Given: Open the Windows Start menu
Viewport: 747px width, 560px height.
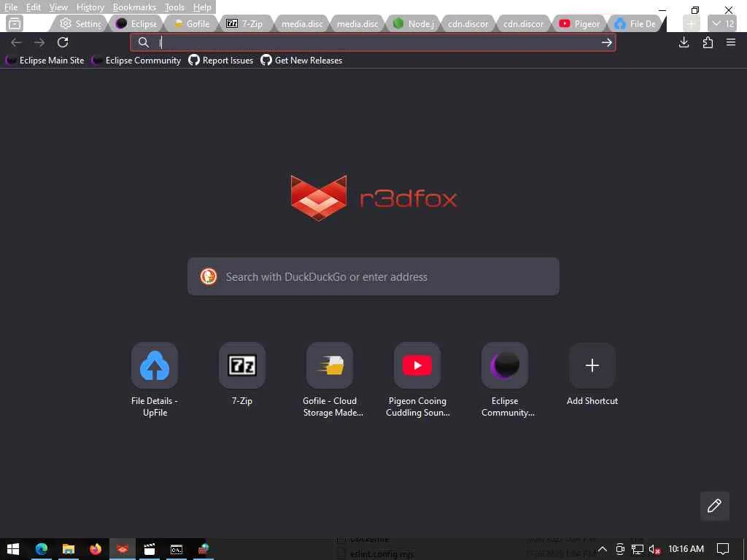Looking at the screenshot, I should (13, 549).
